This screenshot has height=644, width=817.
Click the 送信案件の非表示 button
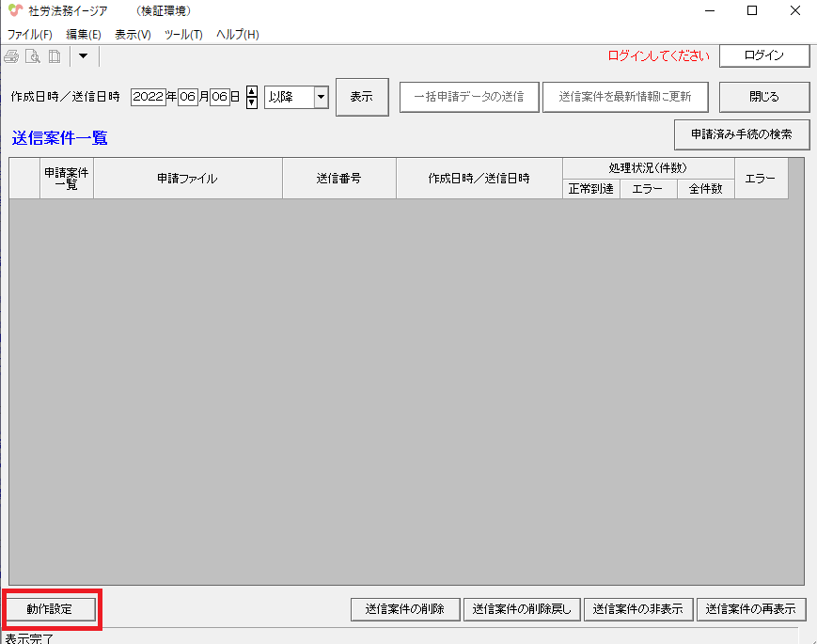point(637,609)
